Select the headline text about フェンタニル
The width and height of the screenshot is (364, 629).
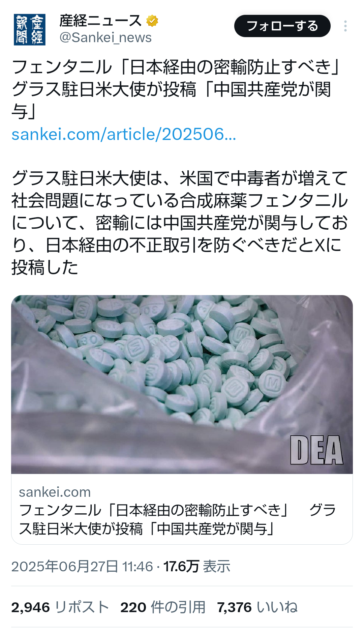click(175, 89)
